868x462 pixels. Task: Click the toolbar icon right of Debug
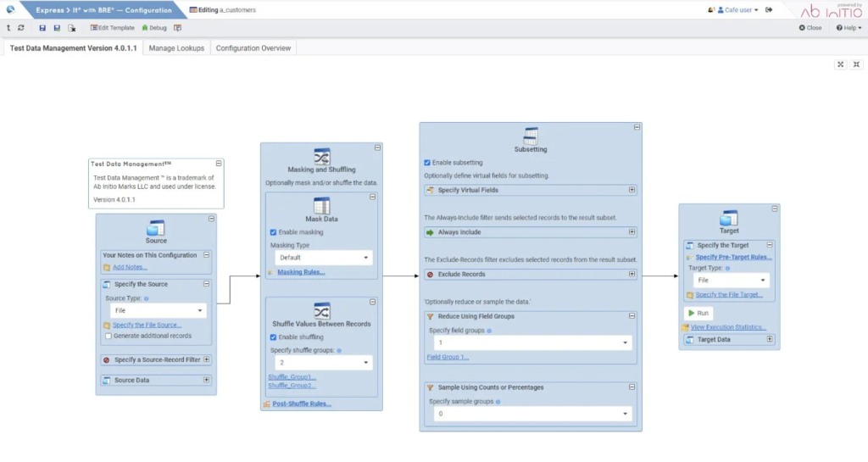177,28
